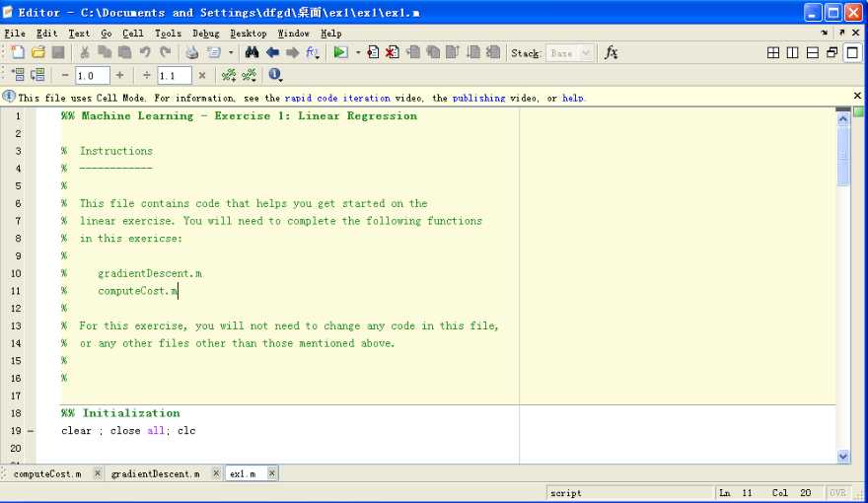868x503 pixels.
Task: Open the Desktop menu
Action: (248, 34)
